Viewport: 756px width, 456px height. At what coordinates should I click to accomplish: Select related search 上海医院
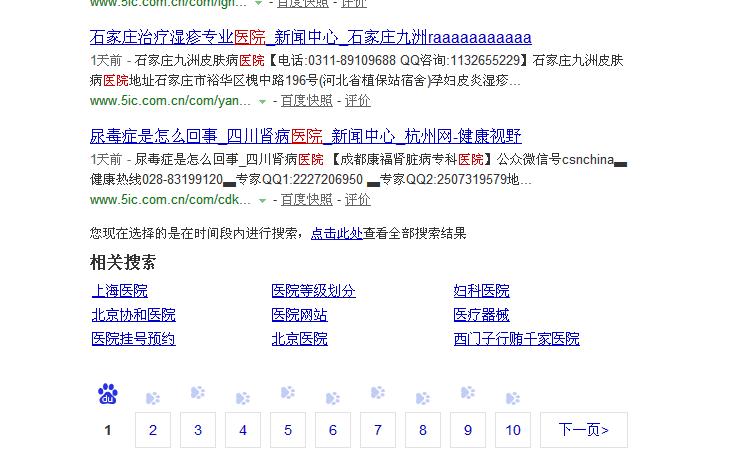(x=119, y=291)
